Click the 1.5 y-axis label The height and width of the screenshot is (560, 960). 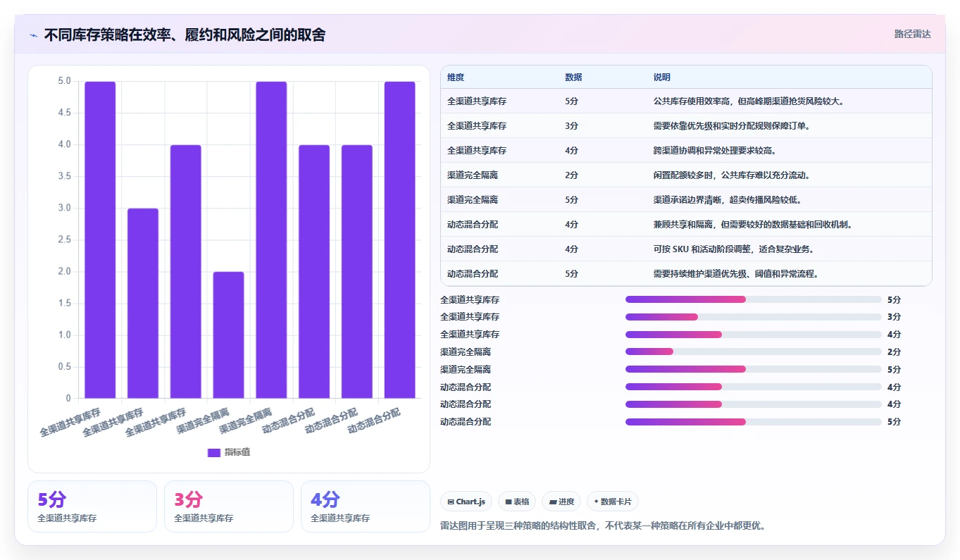point(64,304)
